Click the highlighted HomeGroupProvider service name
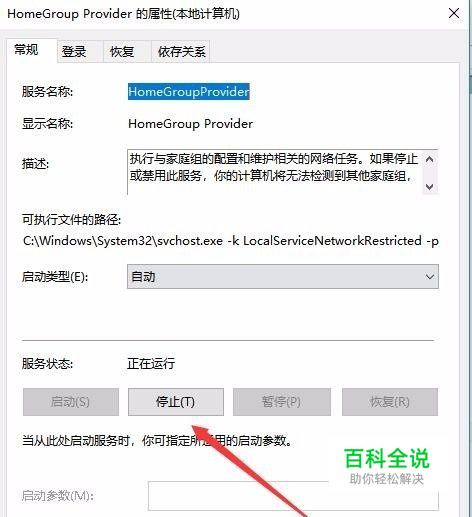 [x=189, y=92]
